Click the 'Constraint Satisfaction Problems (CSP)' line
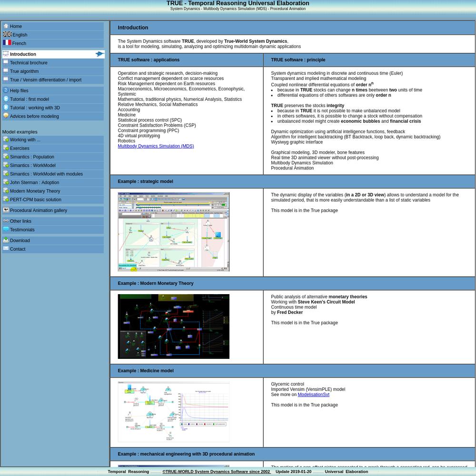The width and height of the screenshot is (476, 476). pos(157,125)
